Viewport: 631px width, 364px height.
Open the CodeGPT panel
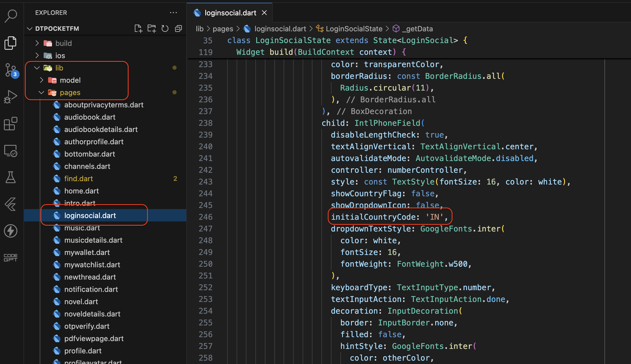[x=11, y=257]
